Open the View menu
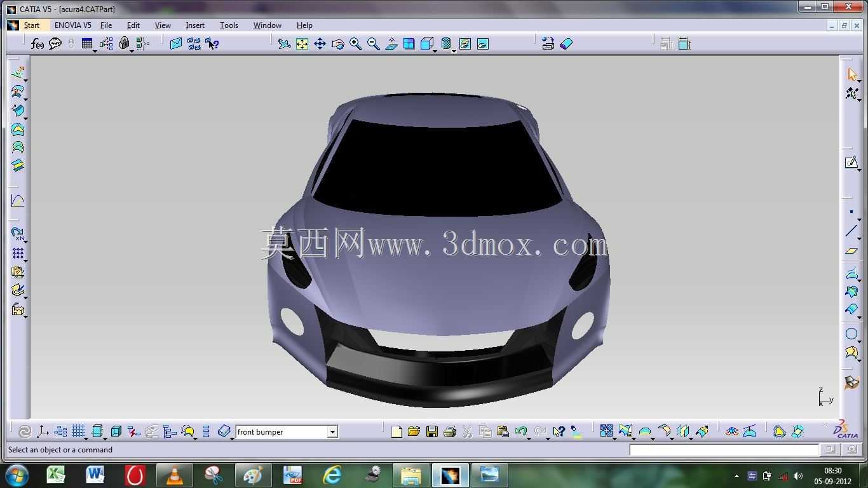The image size is (868, 488). click(163, 25)
